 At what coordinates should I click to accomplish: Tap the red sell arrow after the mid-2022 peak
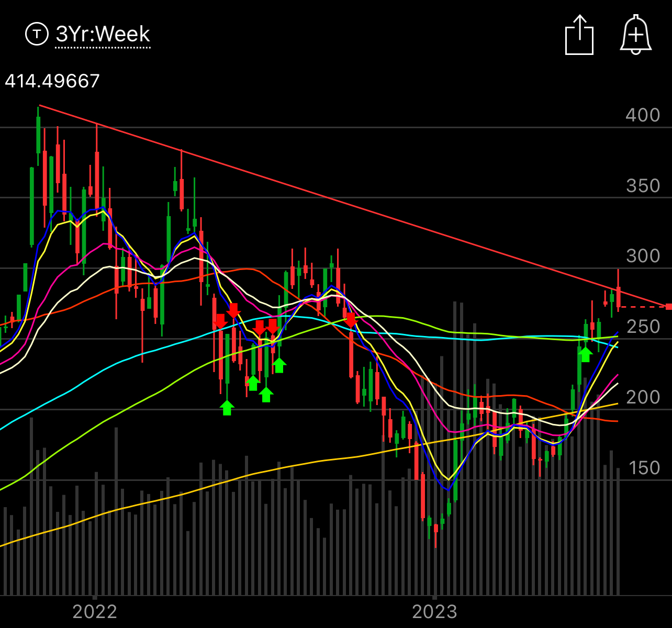point(351,320)
